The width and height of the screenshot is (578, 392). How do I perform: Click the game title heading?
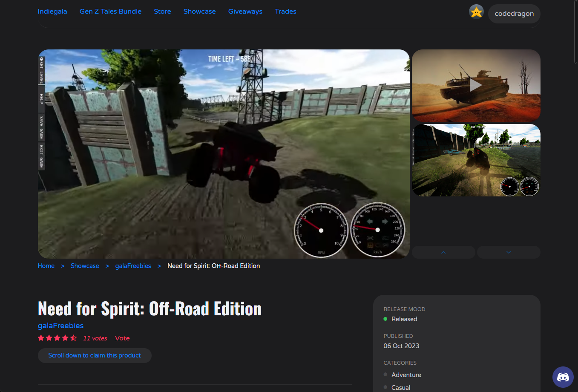(150, 309)
